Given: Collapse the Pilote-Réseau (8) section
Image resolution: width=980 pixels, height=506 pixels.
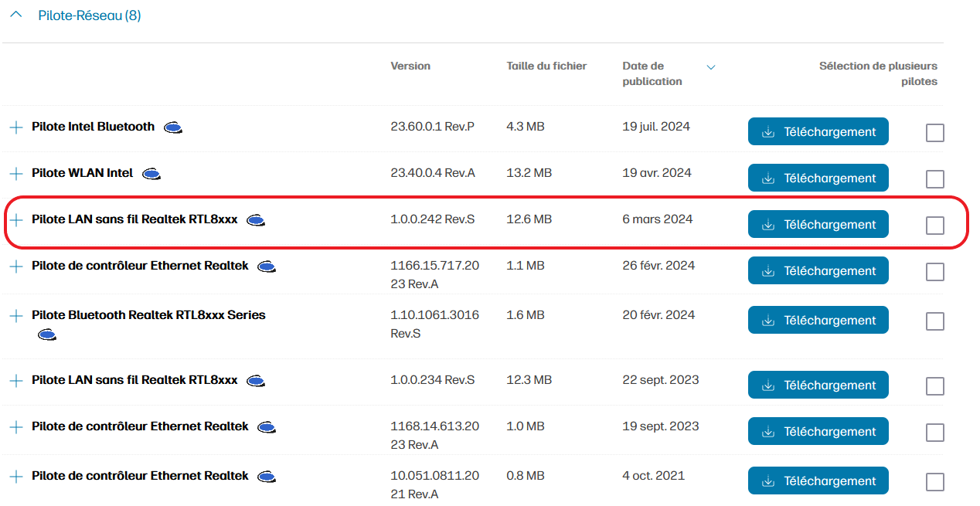Looking at the screenshot, I should (16, 15).
